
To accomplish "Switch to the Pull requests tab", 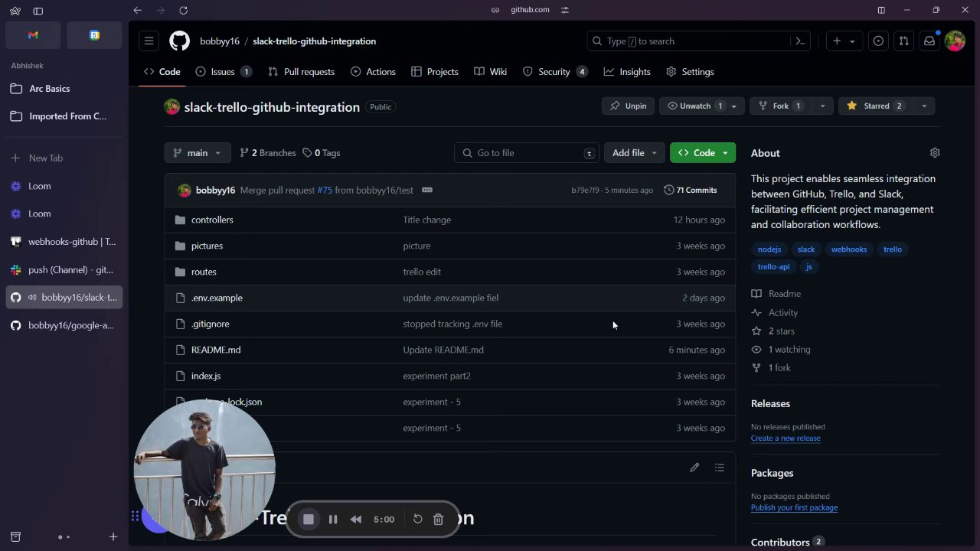I will (x=302, y=72).
